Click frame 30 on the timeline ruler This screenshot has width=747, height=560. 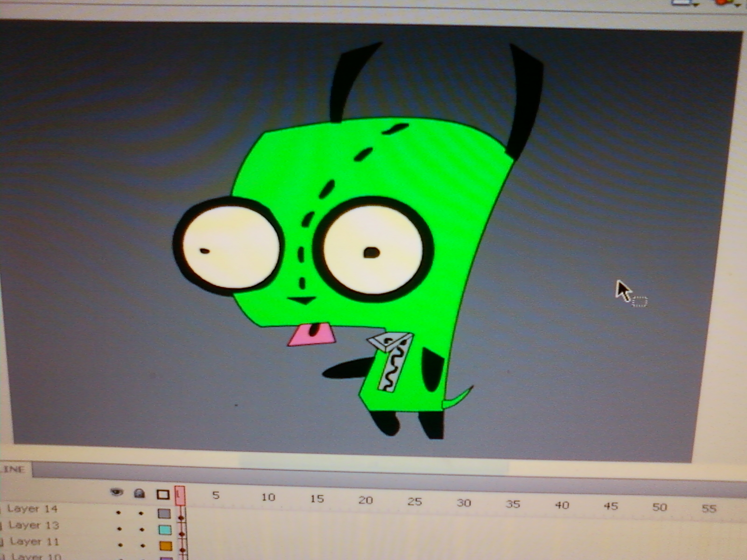[464, 503]
